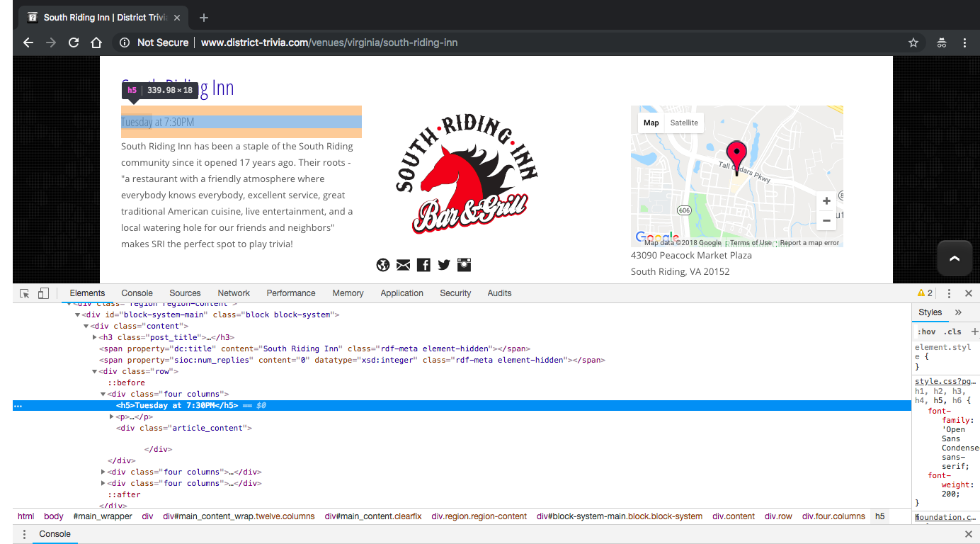Select the h5 Tuesday at 7:30PM node
The width and height of the screenshot is (980, 544).
point(462,405)
